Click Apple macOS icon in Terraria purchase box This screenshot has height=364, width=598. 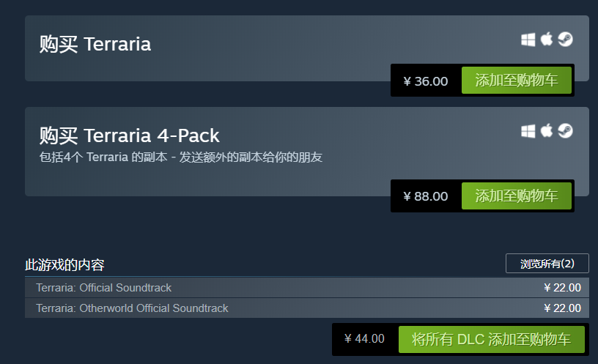[547, 39]
